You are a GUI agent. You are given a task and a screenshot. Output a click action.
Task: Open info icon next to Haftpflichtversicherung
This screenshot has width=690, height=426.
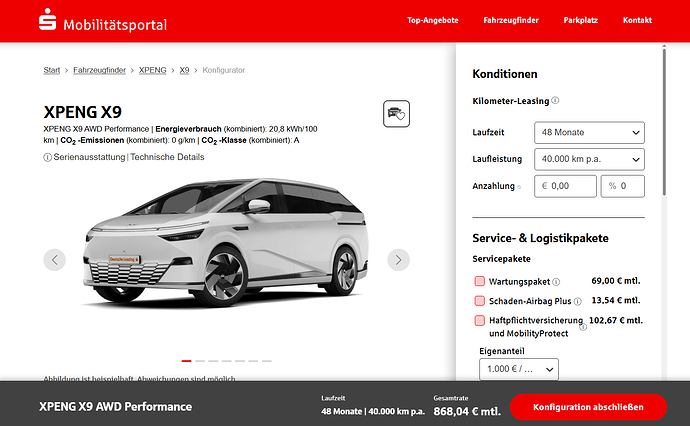click(583, 327)
